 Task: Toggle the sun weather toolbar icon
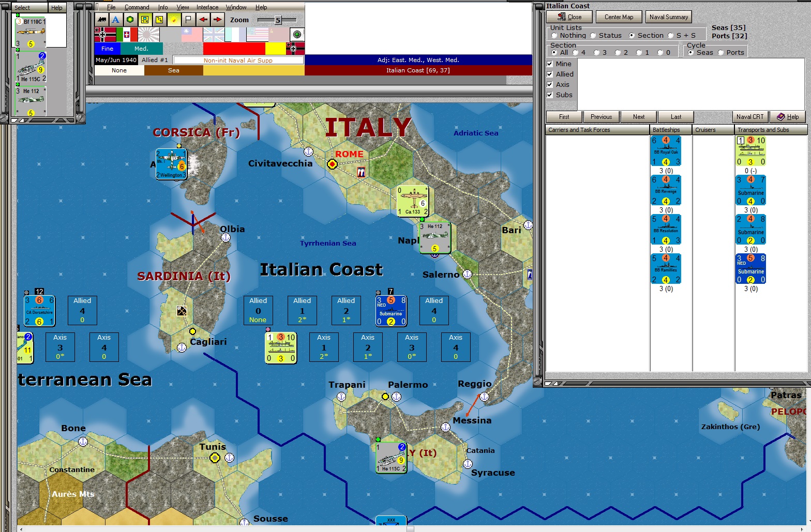point(174,20)
